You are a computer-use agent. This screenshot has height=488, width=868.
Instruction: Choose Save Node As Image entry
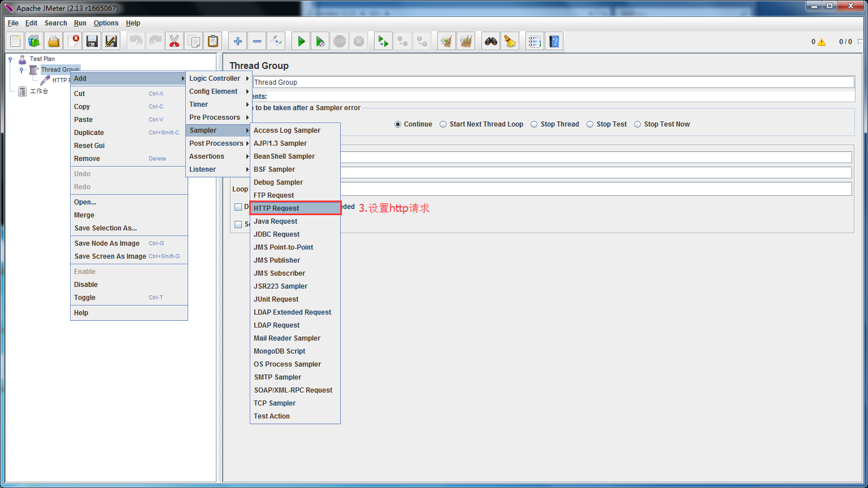(x=129, y=243)
